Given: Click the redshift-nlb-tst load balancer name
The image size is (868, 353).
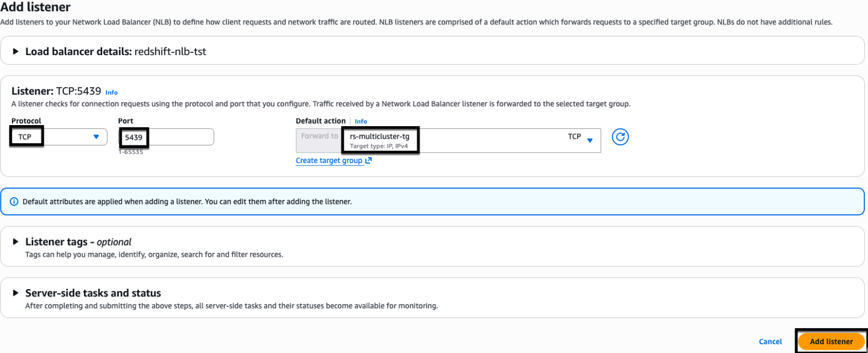Looking at the screenshot, I should 170,51.
